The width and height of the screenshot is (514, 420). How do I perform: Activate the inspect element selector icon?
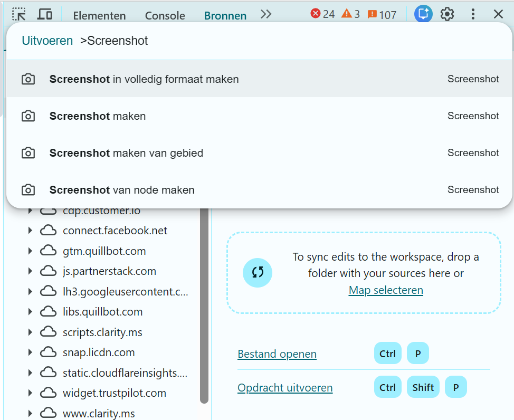pos(19,14)
